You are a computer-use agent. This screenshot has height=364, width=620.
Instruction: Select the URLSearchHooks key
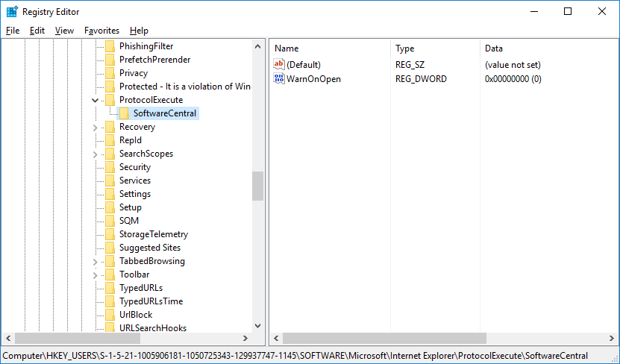pyautogui.click(x=153, y=328)
